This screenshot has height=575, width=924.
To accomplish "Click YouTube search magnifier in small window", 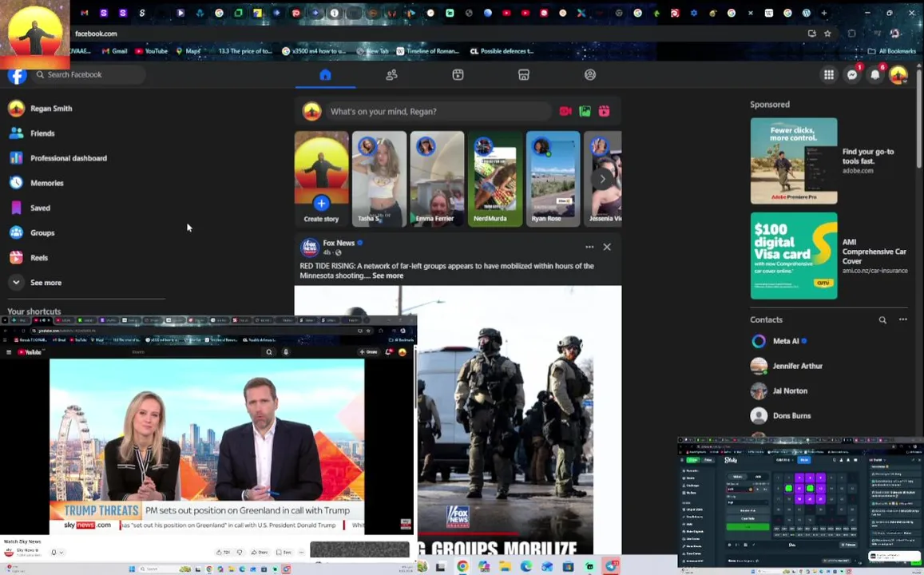I will 269,352.
